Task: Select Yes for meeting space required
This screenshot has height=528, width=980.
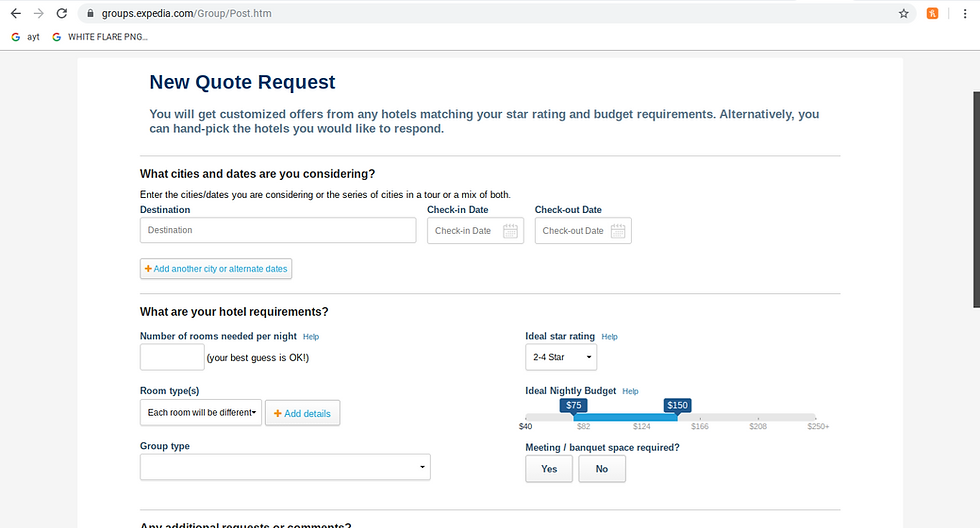Action: pyautogui.click(x=549, y=469)
